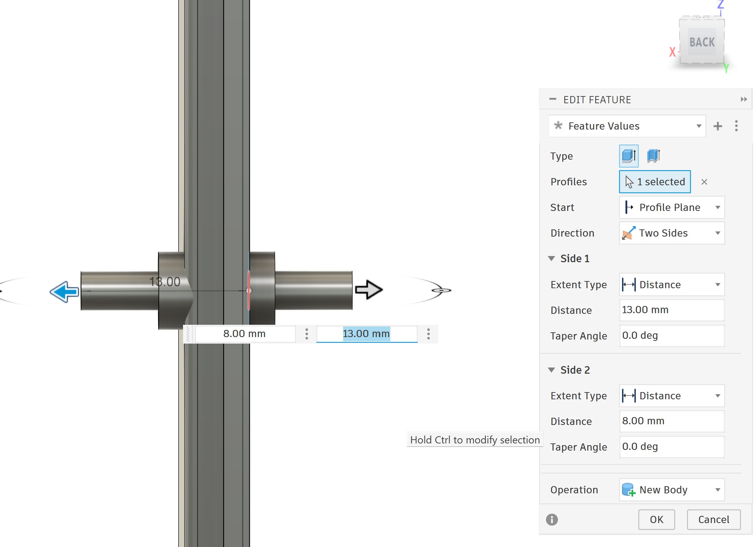Select the Extrude type icon
Image resolution: width=756 pixels, height=547 pixels.
628,156
